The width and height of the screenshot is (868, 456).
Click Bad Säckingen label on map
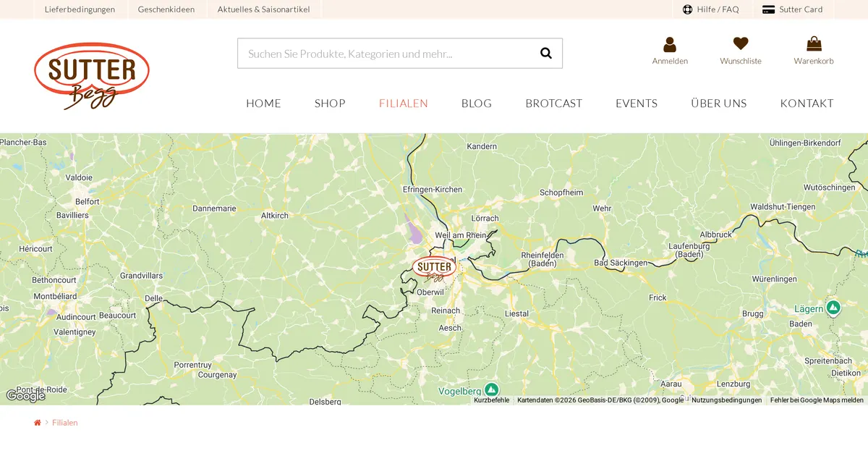621,263
